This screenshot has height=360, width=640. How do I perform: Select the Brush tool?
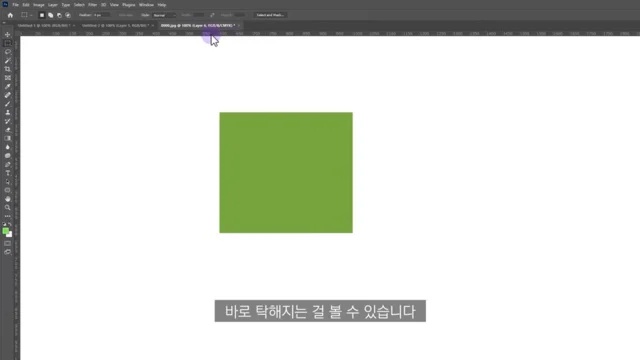pyautogui.click(x=8, y=104)
